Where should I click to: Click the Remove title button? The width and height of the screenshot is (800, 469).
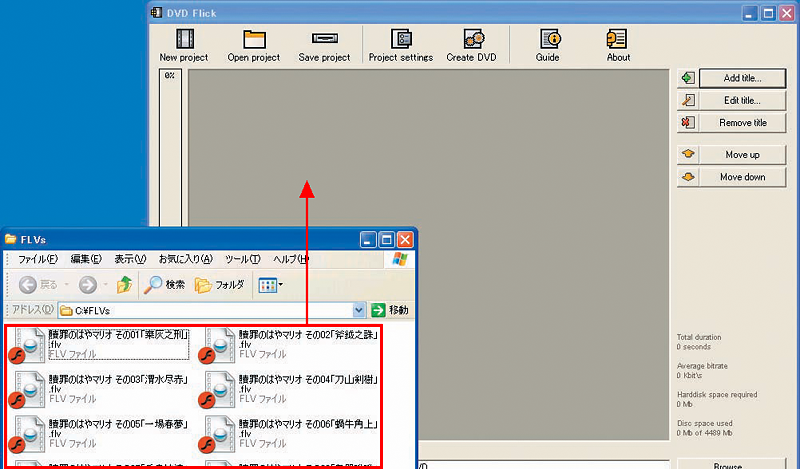742,123
